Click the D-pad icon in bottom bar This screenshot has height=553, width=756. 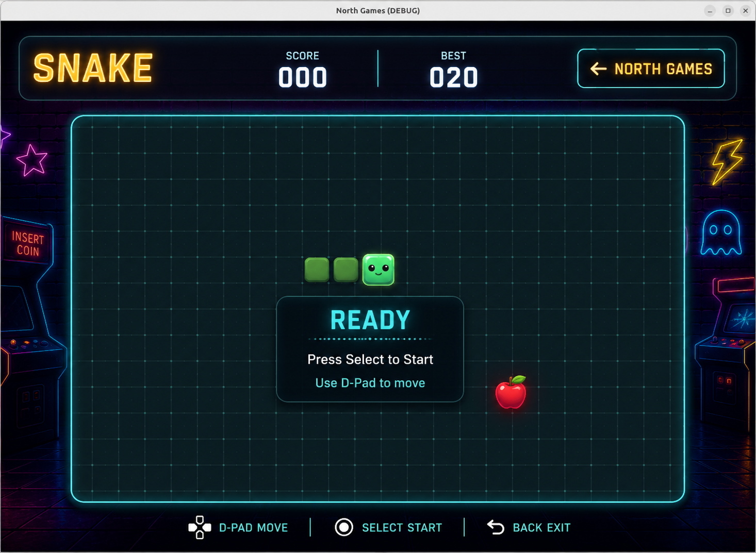coord(200,527)
